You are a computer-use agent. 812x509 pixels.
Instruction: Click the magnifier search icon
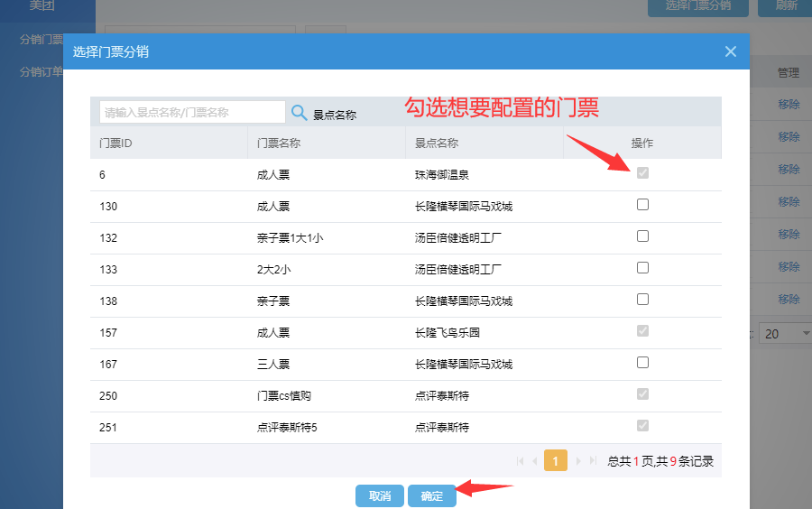tap(300, 113)
